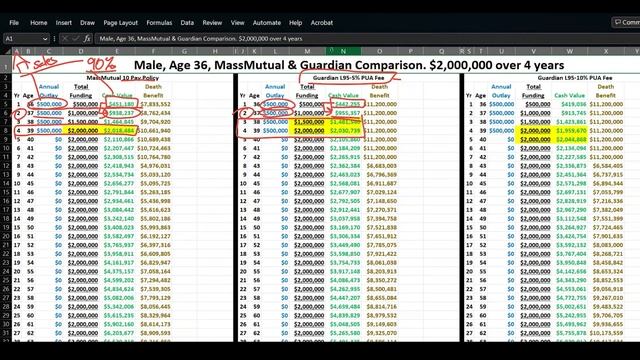Click 'Funding' header in Guardian 5% table
Image resolution: width=640 pixels, height=360 pixels.
click(307, 96)
